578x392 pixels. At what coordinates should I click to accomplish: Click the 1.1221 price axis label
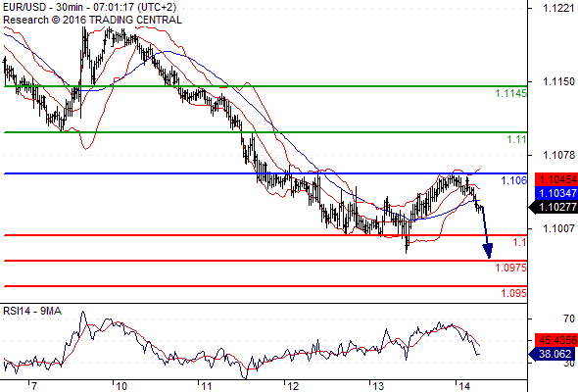point(558,8)
